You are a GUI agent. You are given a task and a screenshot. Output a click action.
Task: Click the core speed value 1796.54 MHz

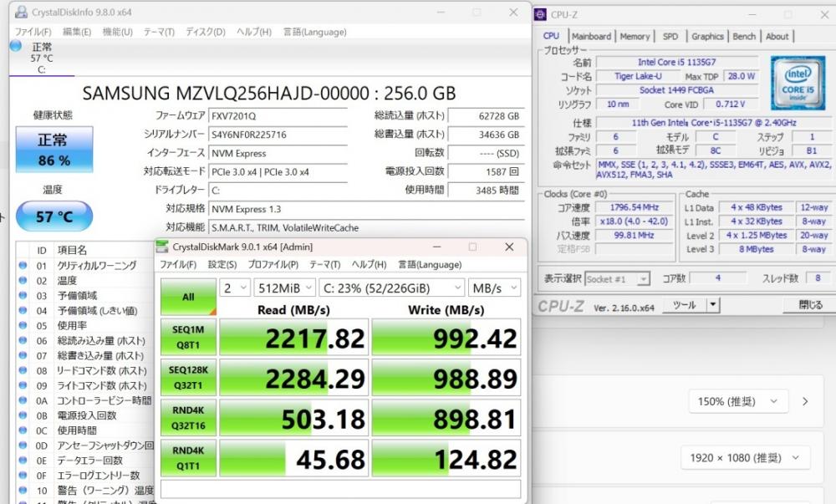tap(634, 207)
